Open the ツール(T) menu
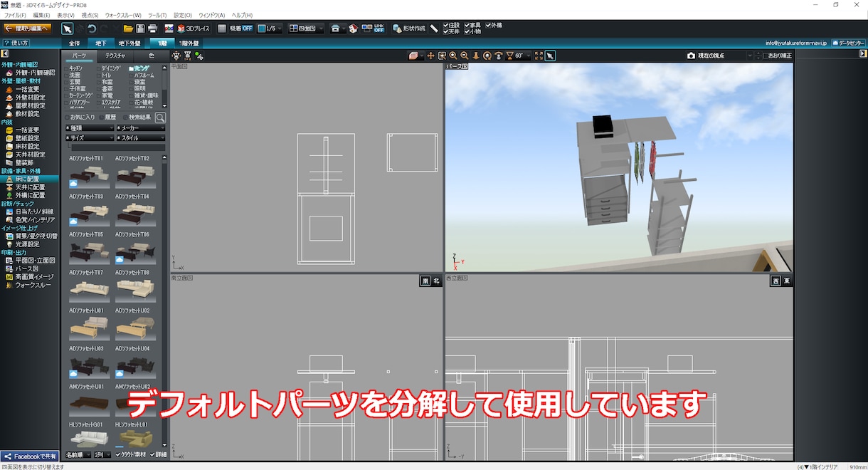 157,15
